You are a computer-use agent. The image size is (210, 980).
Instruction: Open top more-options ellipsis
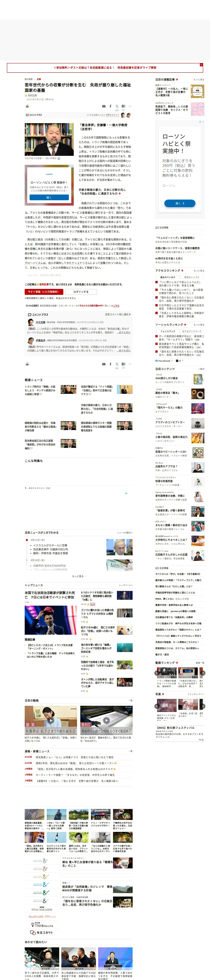(x=130, y=106)
